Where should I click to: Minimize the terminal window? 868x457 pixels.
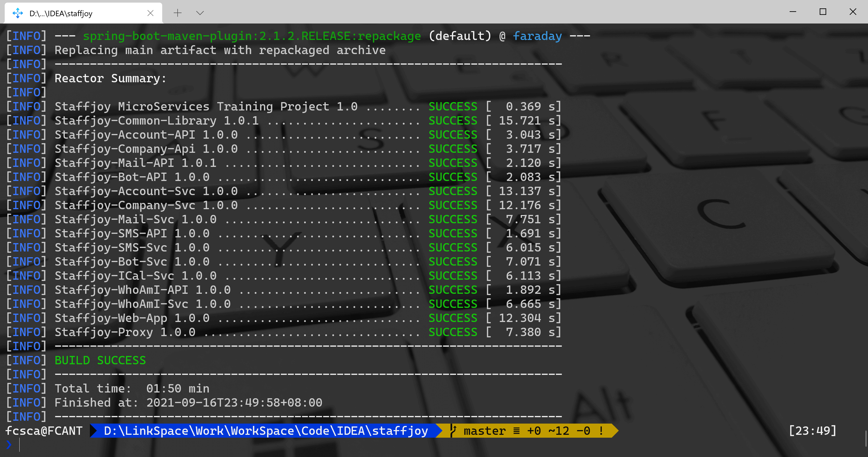tap(793, 12)
